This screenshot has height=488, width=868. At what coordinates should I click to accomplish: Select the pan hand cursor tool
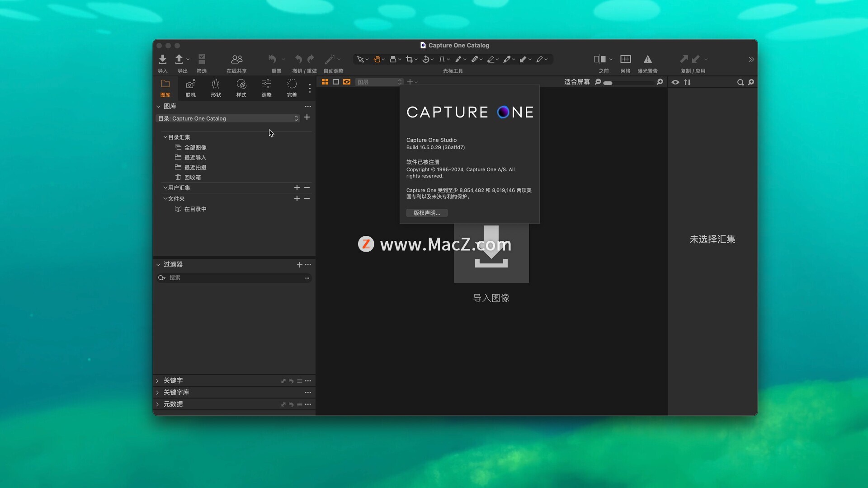coord(377,59)
